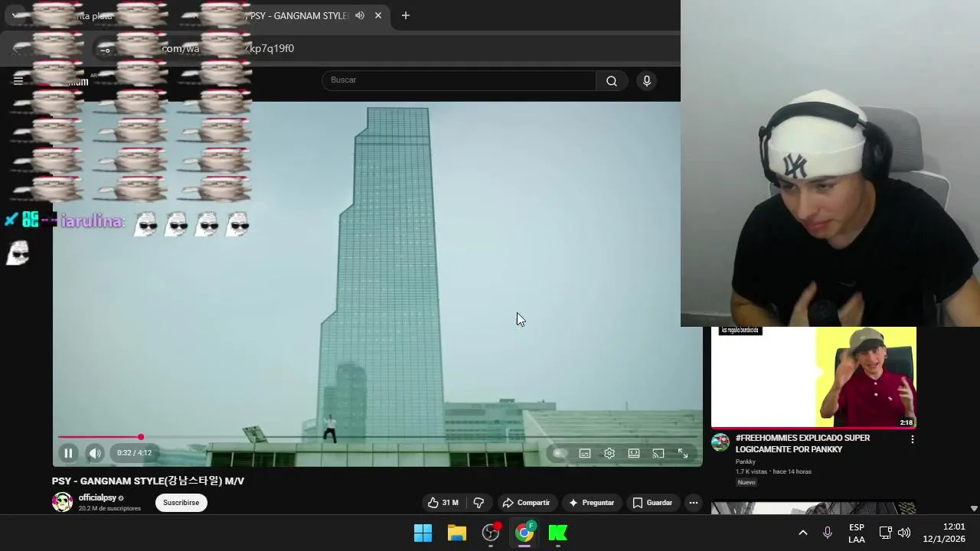
Task: Click the video title PSY - GANGNAM STYLE M/V
Action: click(148, 481)
